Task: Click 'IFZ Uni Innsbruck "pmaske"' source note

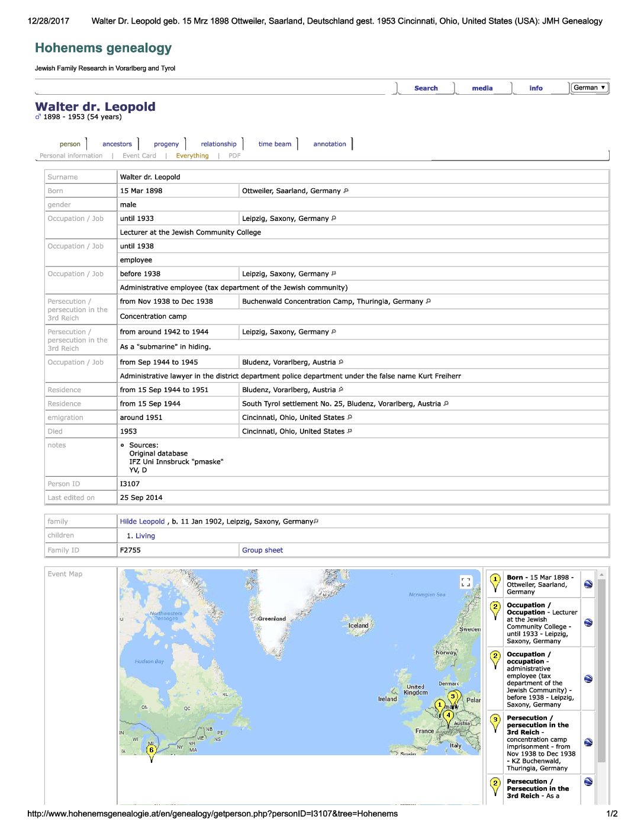Action: 176,462
